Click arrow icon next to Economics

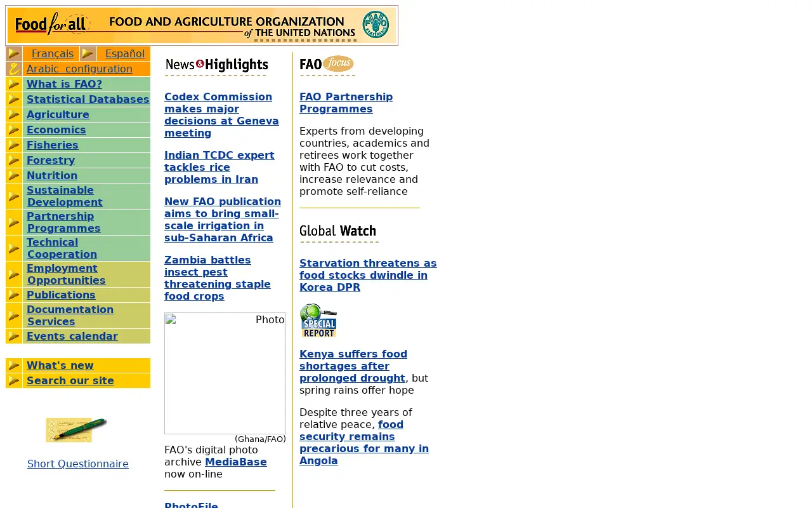tap(14, 130)
